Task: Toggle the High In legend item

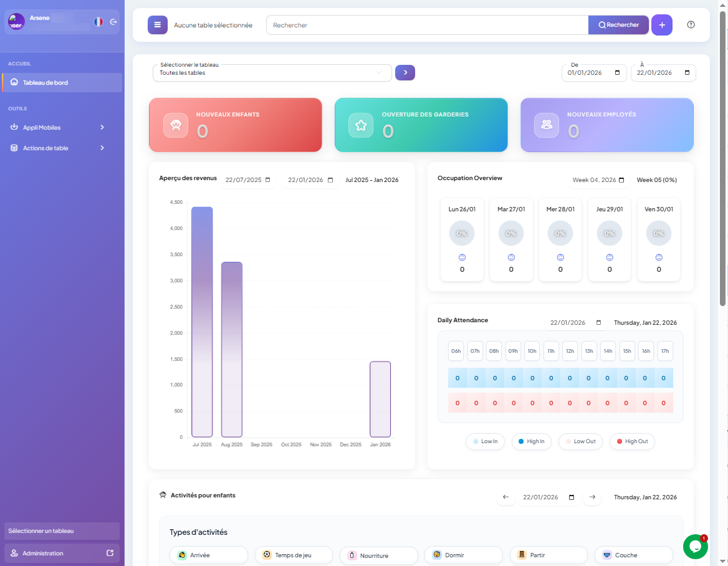Action: tap(531, 441)
